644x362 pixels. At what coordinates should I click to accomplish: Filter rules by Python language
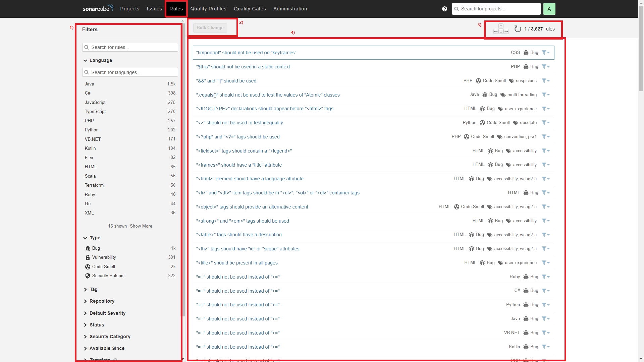point(92,130)
